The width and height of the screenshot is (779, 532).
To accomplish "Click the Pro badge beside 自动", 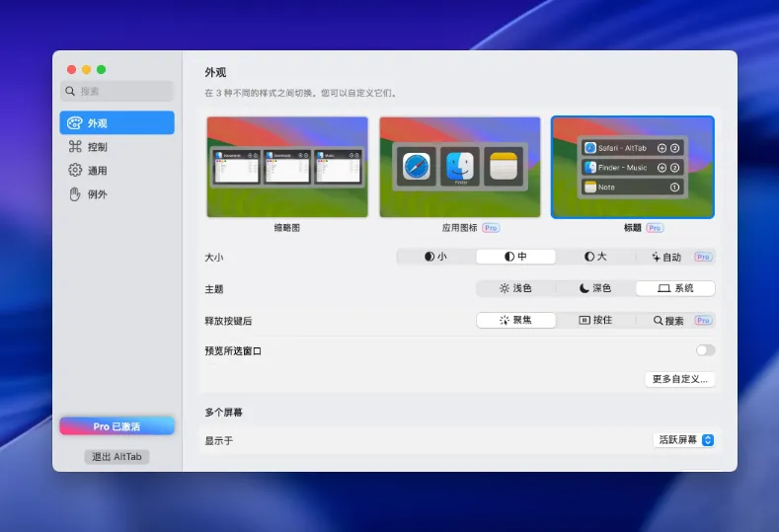I will (703, 257).
